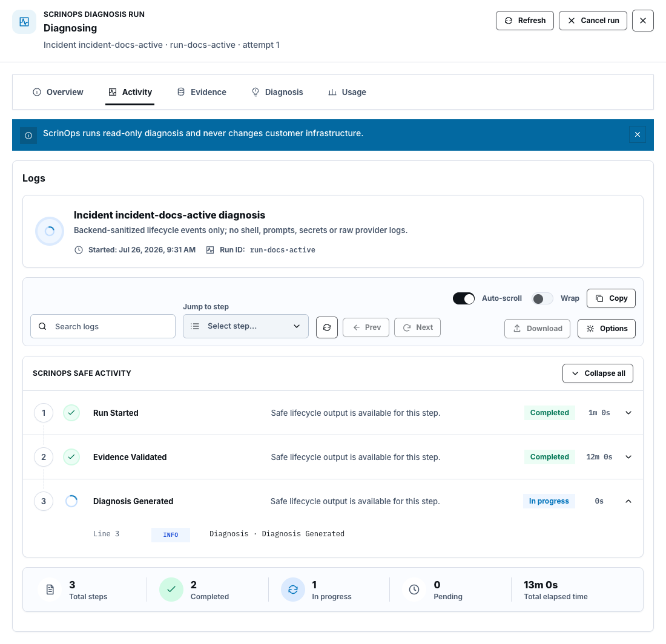Screen dimensions: 666x644
Task: Copy the logs with the Copy button
Action: tap(611, 298)
